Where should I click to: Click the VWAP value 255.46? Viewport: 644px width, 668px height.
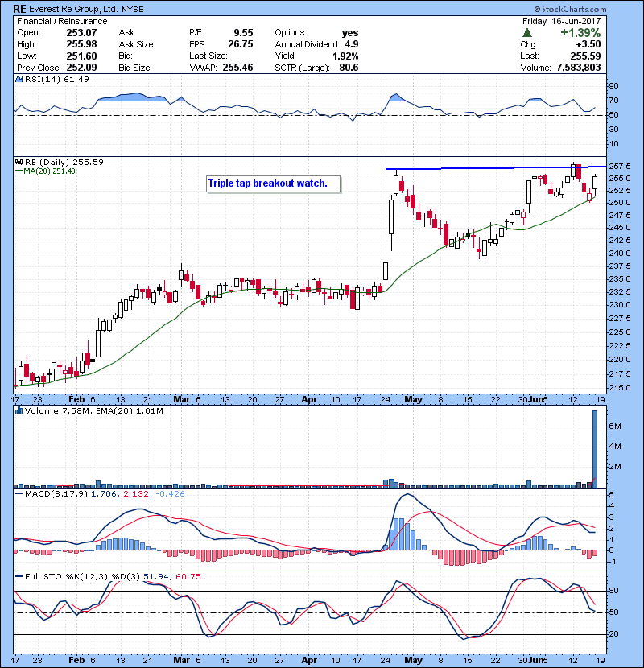tap(237, 68)
